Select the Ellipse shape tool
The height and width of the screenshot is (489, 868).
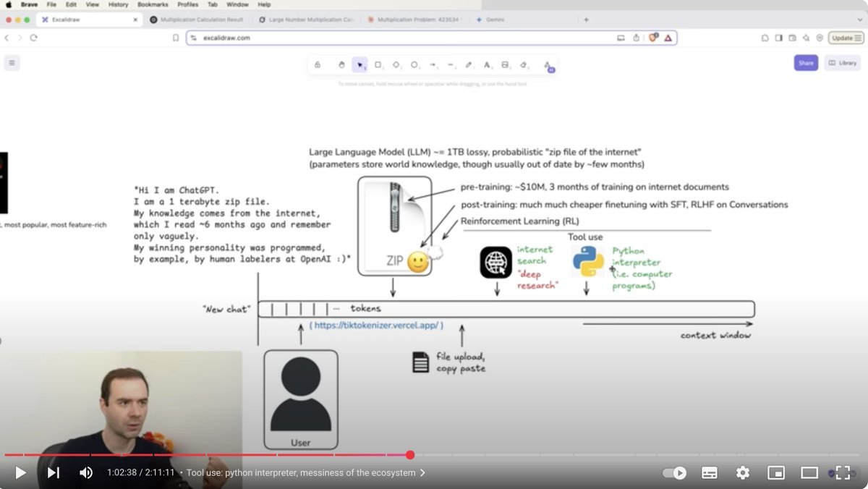[x=414, y=65]
